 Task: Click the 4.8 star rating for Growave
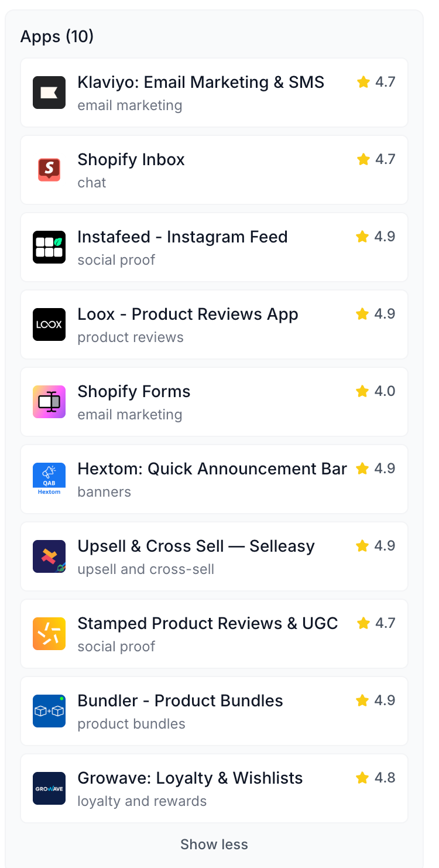(x=376, y=778)
